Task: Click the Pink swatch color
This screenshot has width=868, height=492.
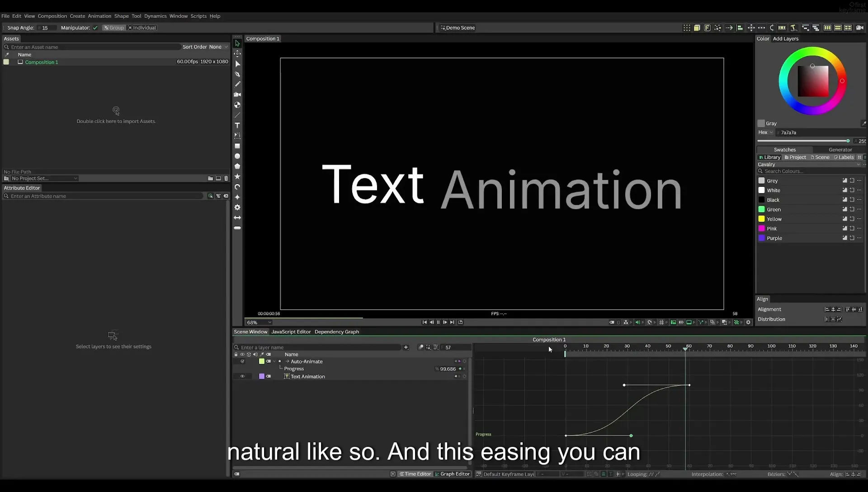Action: 761,229
